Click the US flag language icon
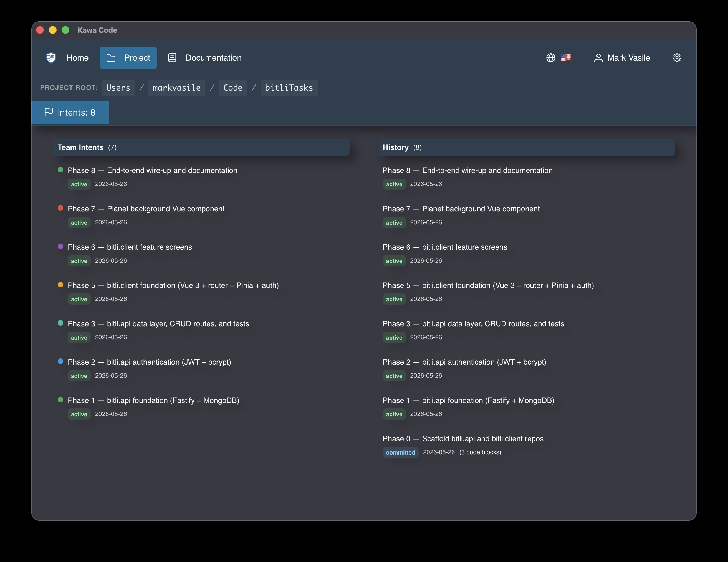This screenshot has width=728, height=562. 566,58
